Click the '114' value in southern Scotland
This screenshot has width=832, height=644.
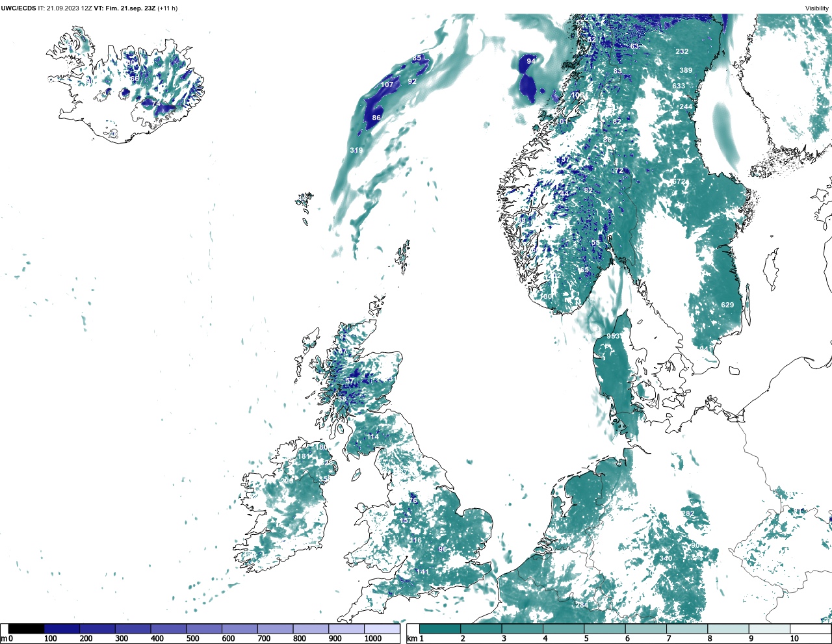click(x=372, y=437)
